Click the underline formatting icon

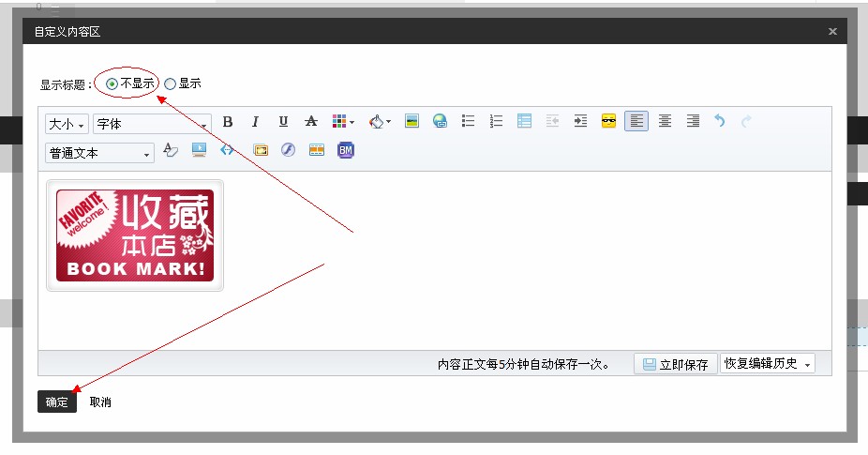click(283, 122)
